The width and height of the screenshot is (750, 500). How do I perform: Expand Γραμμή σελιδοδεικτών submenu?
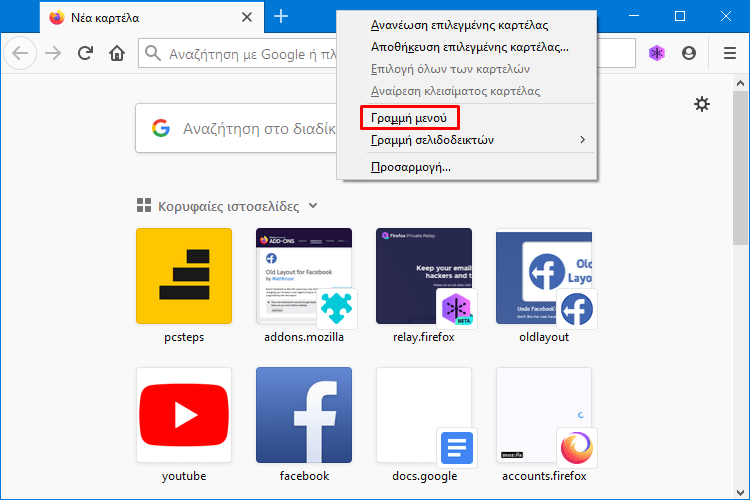467,140
